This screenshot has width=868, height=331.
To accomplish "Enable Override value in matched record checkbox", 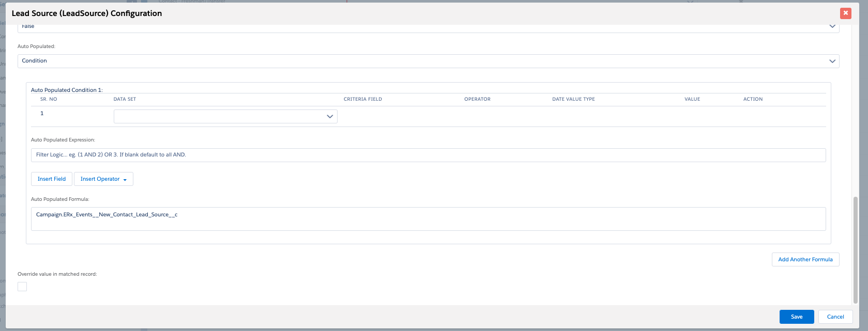I will coord(22,287).
